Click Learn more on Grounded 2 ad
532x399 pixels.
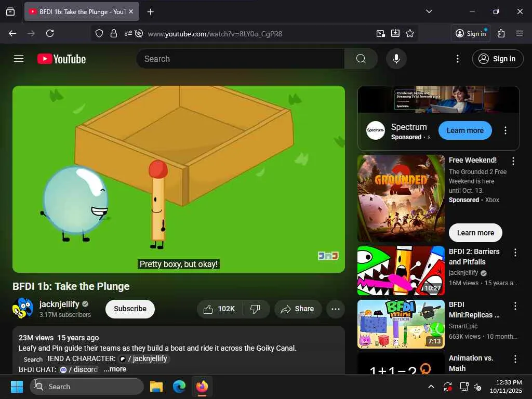click(x=475, y=233)
